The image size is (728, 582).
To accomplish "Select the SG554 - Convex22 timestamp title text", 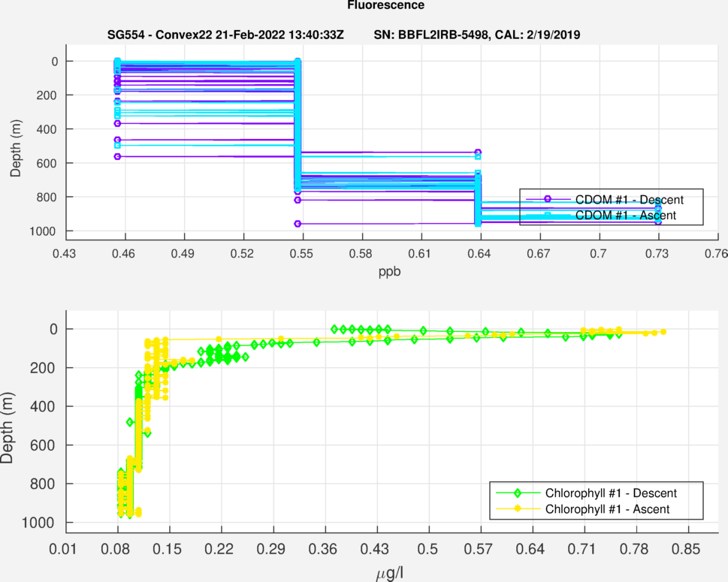I will coord(225,35).
